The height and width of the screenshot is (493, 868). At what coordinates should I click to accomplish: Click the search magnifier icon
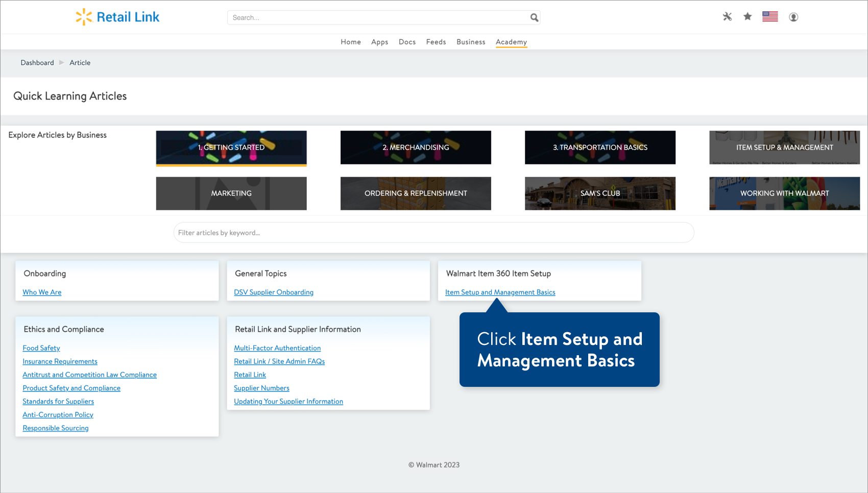coord(534,17)
